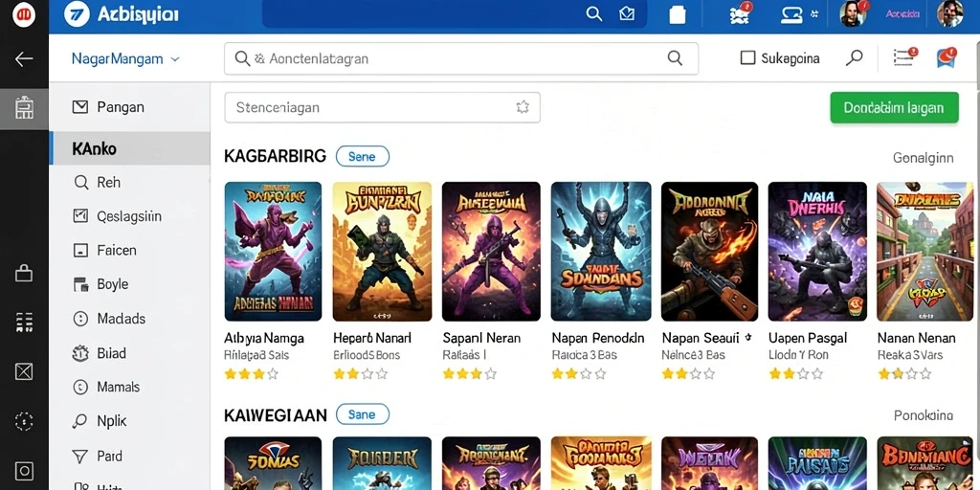Screen dimensions: 980x490
Task: Open the Boyle sidebar item
Action: (x=130, y=284)
